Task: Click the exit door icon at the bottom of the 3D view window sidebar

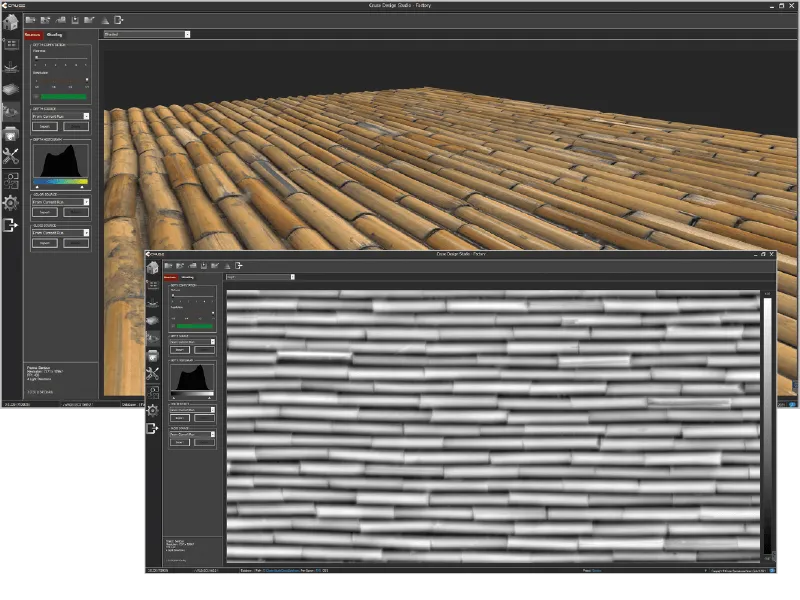Action: point(11,226)
